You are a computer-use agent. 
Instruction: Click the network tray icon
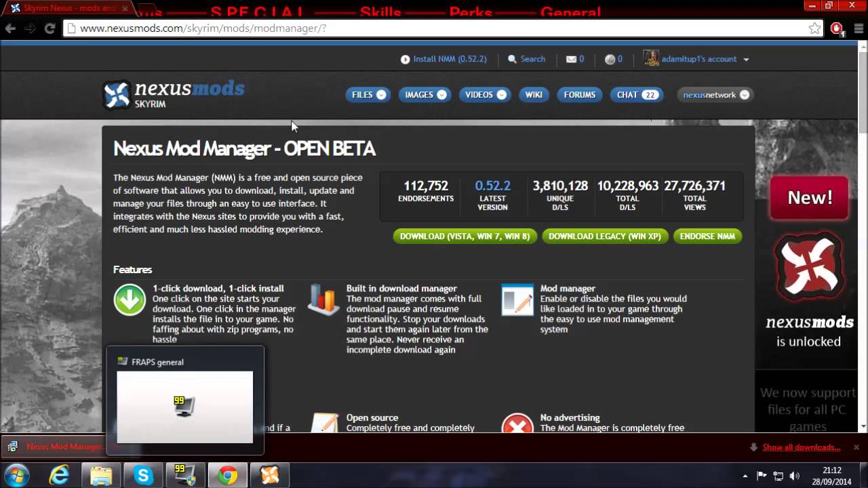click(778, 476)
